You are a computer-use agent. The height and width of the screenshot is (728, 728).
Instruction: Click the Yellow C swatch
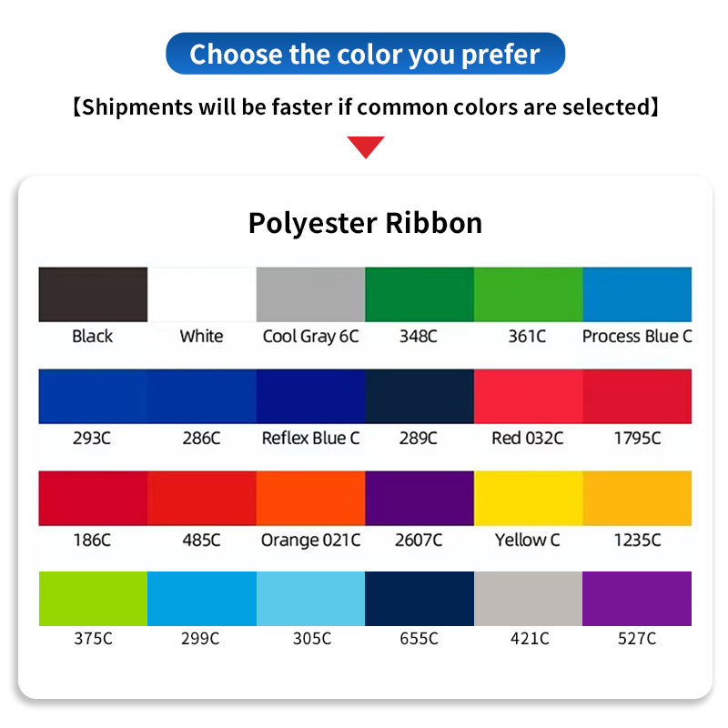529,498
